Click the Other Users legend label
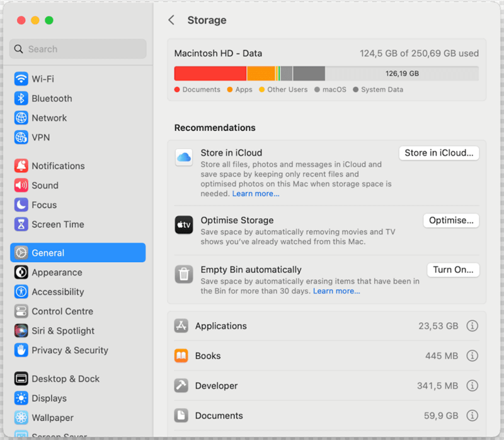This screenshot has width=504, height=440. point(287,90)
